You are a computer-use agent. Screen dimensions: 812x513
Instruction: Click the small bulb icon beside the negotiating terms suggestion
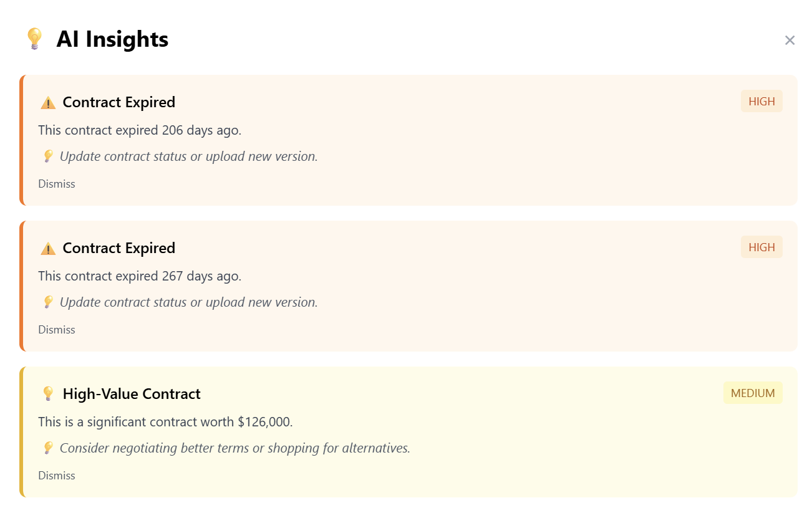tap(48, 448)
